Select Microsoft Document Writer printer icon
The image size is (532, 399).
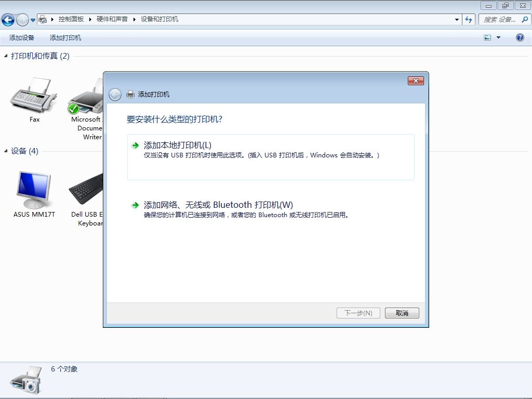click(x=86, y=96)
